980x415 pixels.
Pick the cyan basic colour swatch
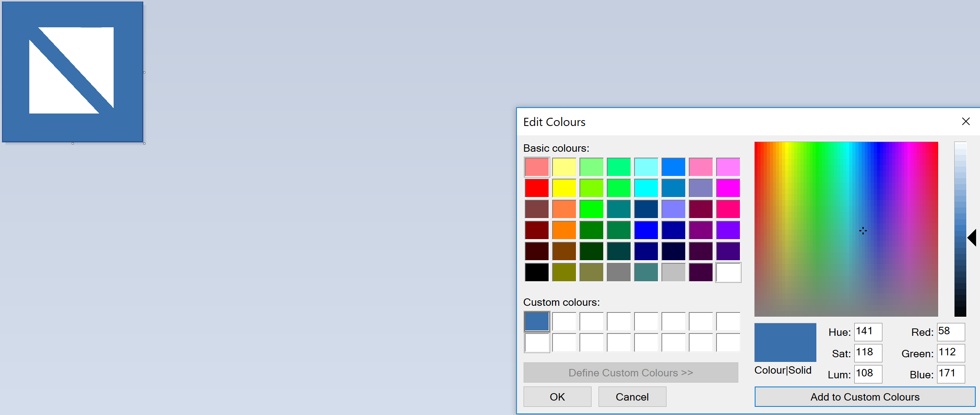(x=646, y=188)
